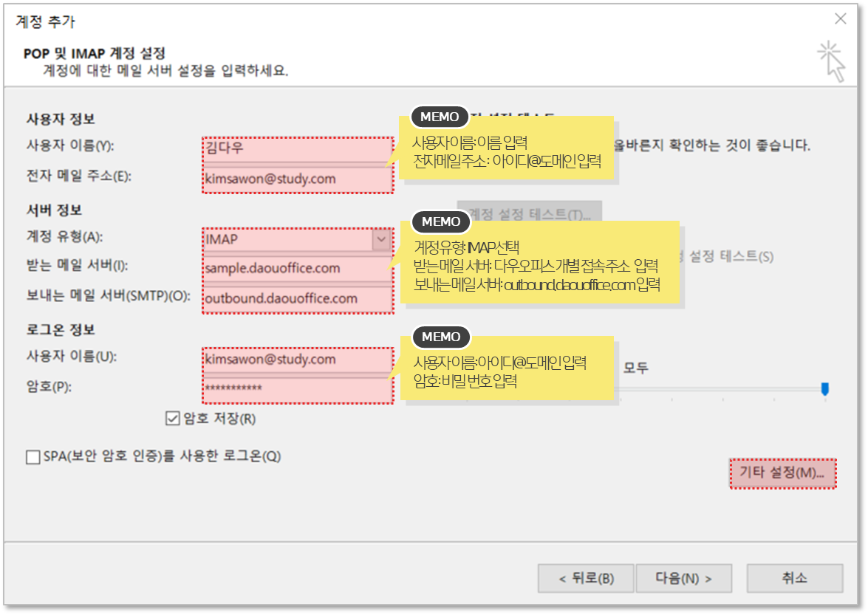Go back with the < 뒤로(B) button

[586, 578]
